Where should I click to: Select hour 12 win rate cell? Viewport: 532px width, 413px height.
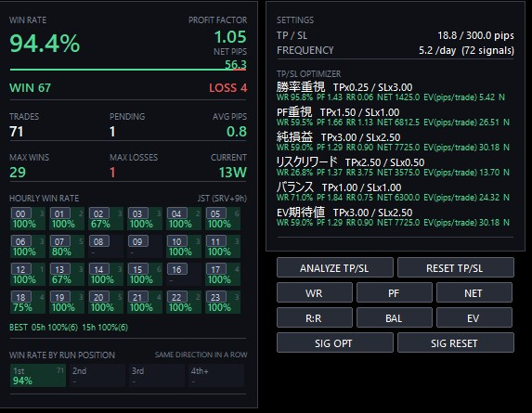coord(28,275)
